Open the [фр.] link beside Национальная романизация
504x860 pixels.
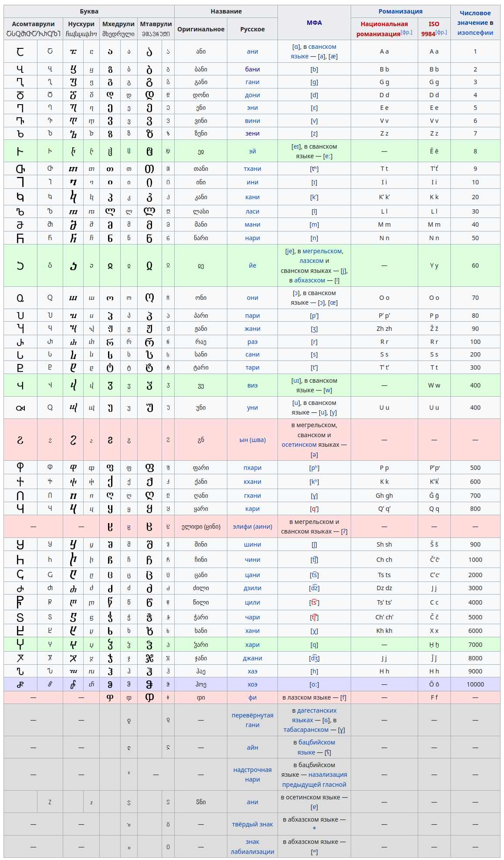pos(406,32)
